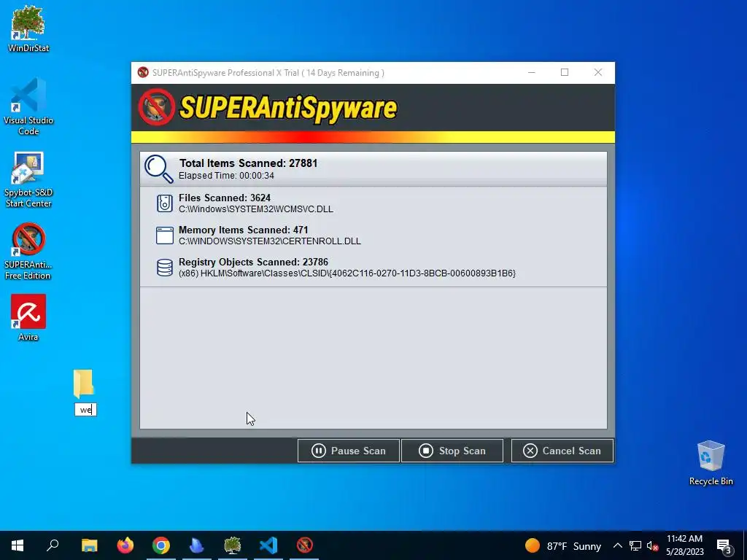Select the new folder being renamed
Viewport: 747px width, 560px height.
[x=84, y=384]
